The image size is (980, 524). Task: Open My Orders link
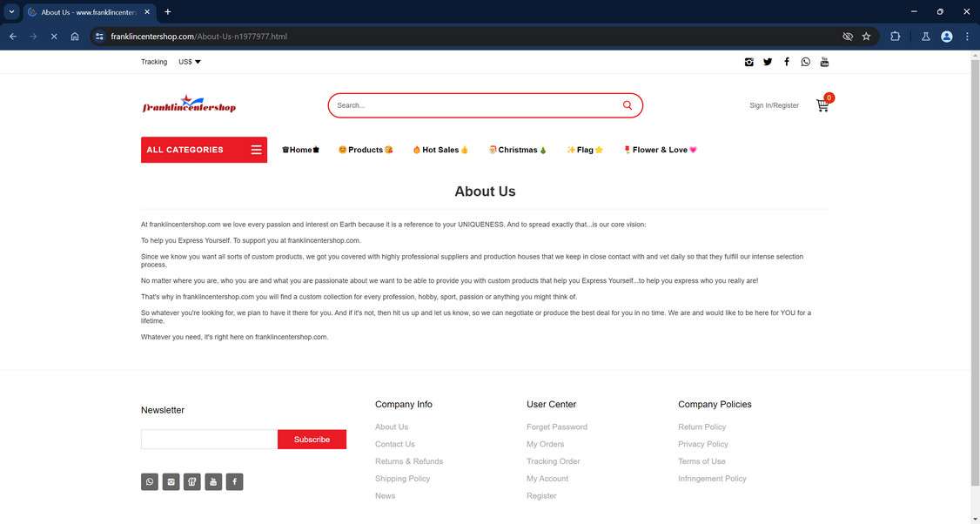click(x=545, y=444)
